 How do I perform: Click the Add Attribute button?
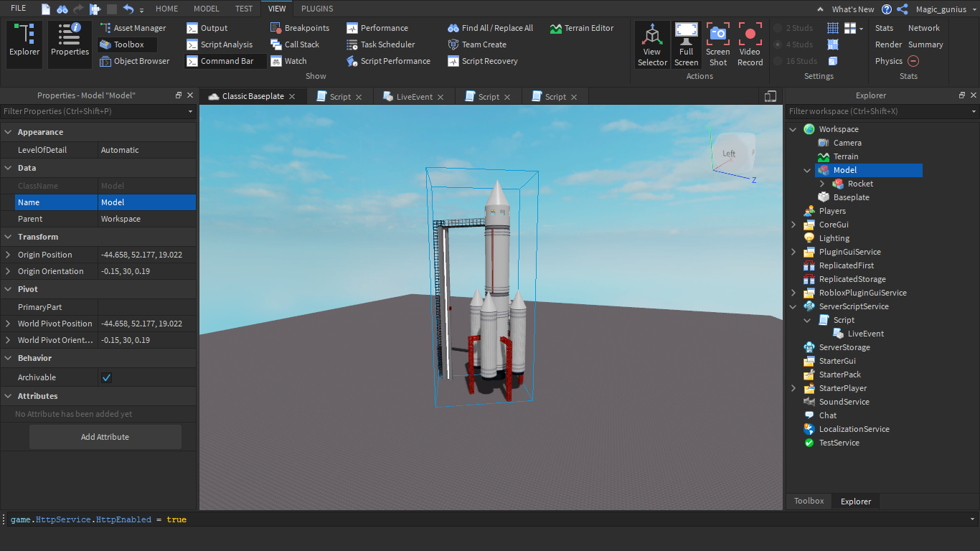pyautogui.click(x=105, y=437)
